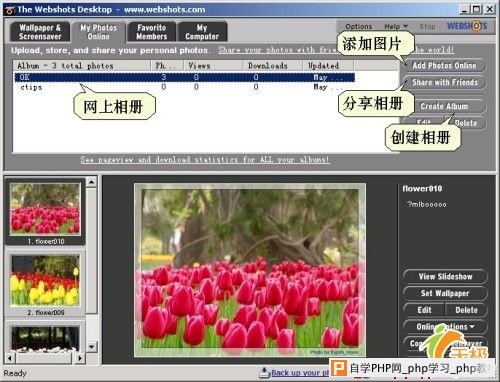The width and height of the screenshot is (500, 382).
Task: Sort by Downloads column header
Action: point(273,66)
